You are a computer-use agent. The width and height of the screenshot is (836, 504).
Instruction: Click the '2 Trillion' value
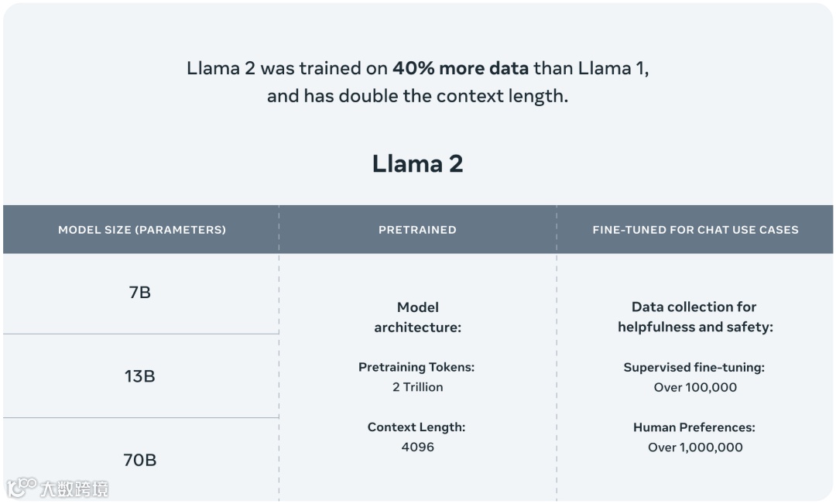point(417,387)
